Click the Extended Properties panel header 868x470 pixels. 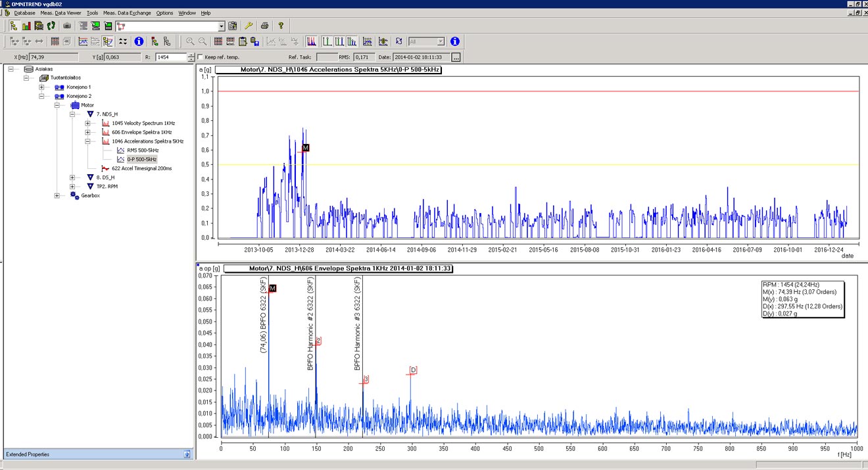pyautogui.click(x=97, y=454)
